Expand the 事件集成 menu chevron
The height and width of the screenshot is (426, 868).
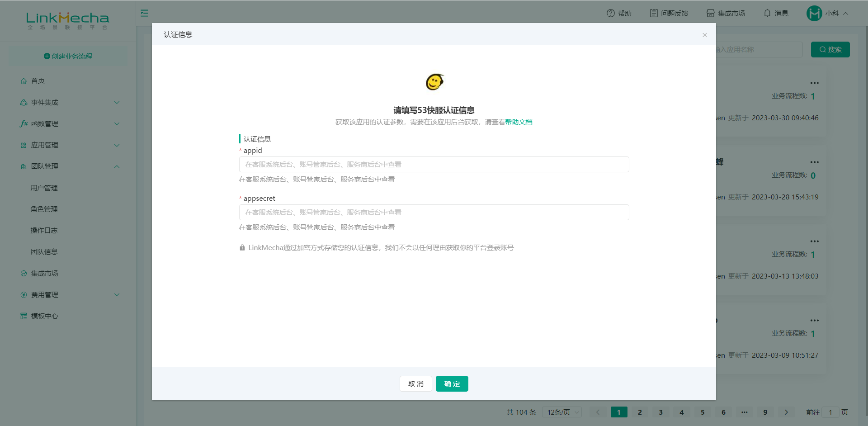(x=117, y=103)
